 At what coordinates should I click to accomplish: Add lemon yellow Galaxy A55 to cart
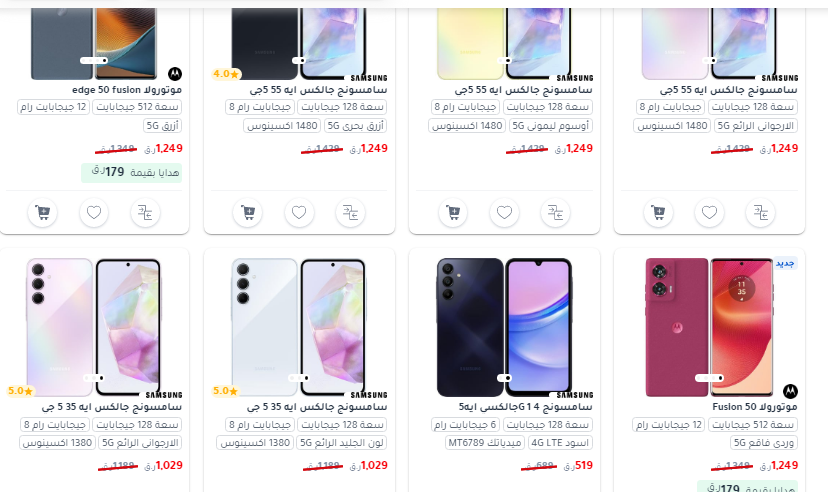pos(453,213)
